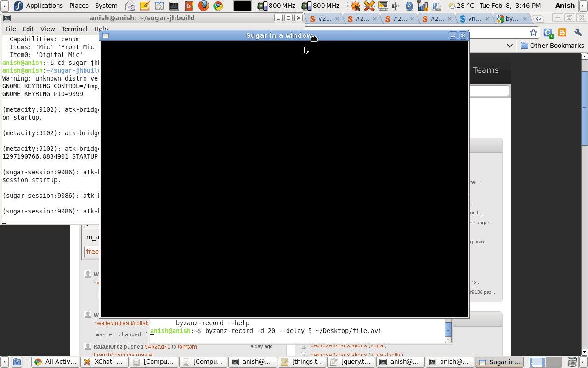The image size is (588, 368).
Task: Click the browser page vertical scrollbar
Action: (x=585, y=106)
